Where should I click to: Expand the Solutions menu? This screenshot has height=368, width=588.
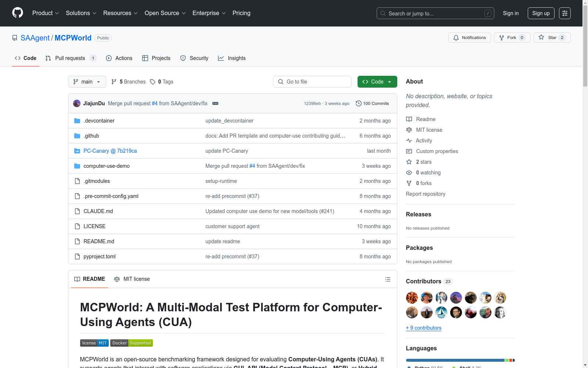tap(81, 13)
